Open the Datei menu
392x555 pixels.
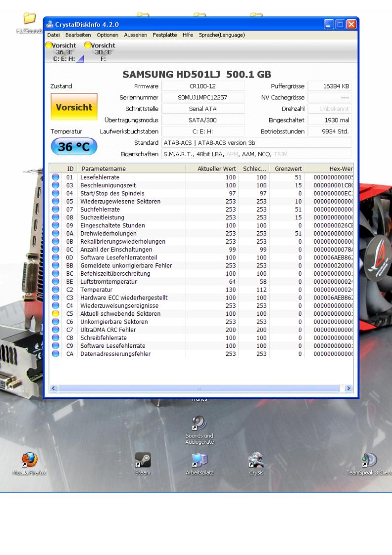tap(53, 35)
